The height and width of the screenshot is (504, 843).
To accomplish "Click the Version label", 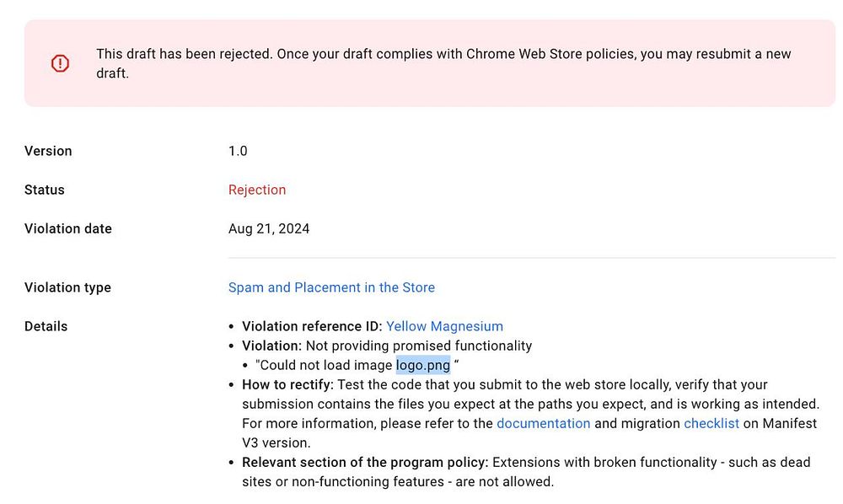I will pos(48,151).
